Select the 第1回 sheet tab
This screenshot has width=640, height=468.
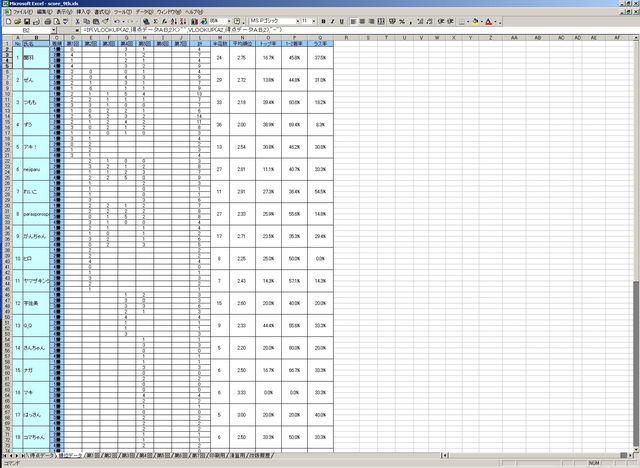(91, 455)
